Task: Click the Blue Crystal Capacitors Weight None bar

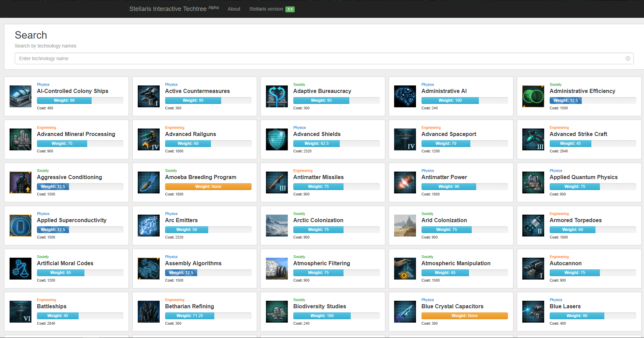Action: pyautogui.click(x=465, y=316)
